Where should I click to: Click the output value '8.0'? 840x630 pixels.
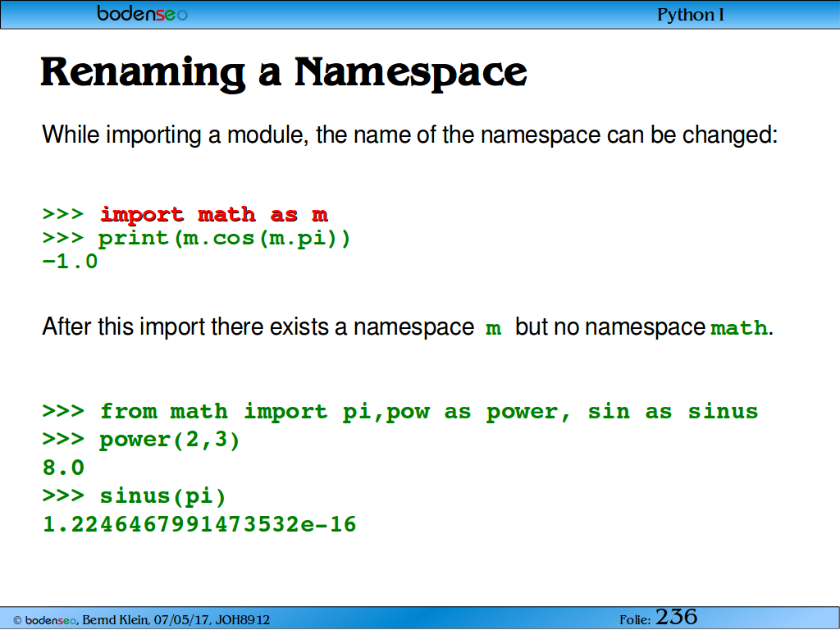(64, 468)
